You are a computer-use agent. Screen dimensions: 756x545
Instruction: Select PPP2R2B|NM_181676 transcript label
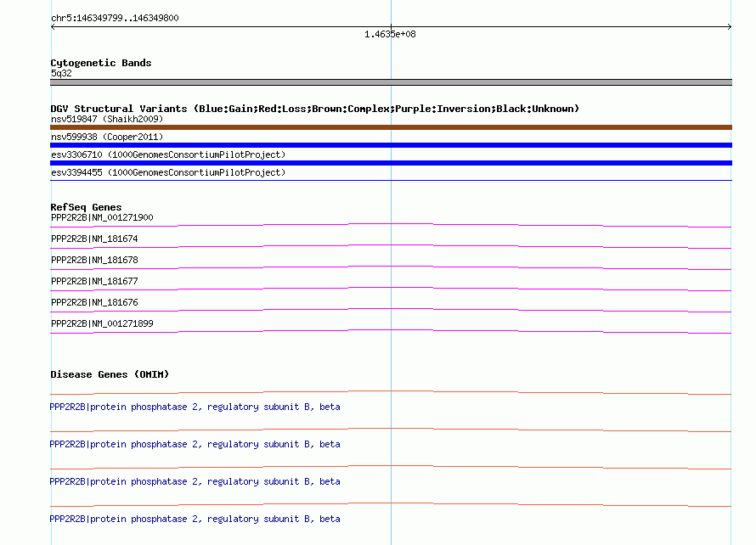[94, 302]
